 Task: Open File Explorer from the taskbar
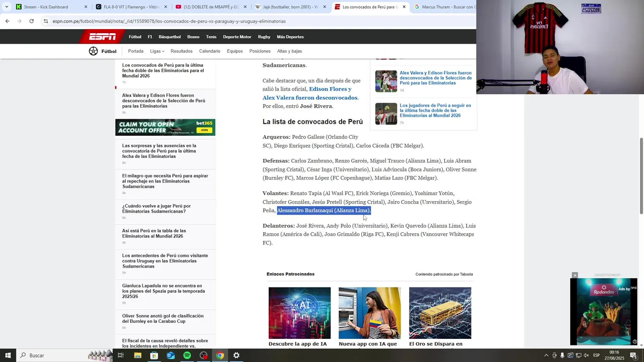pyautogui.click(x=137, y=355)
